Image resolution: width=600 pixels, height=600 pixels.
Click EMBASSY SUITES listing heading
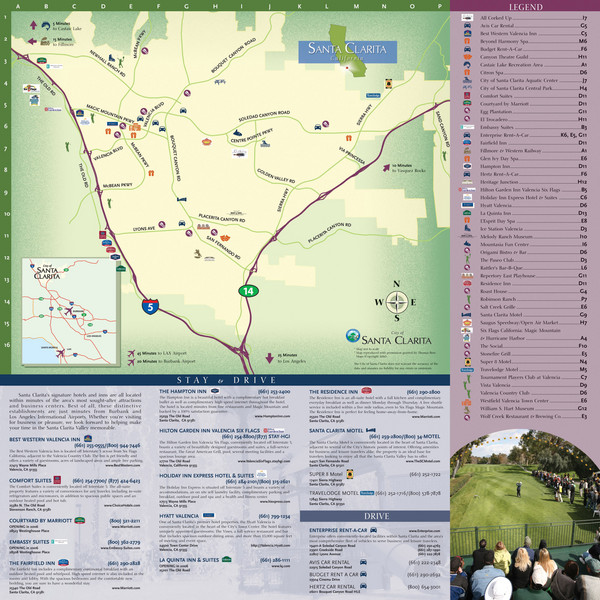[29, 542]
